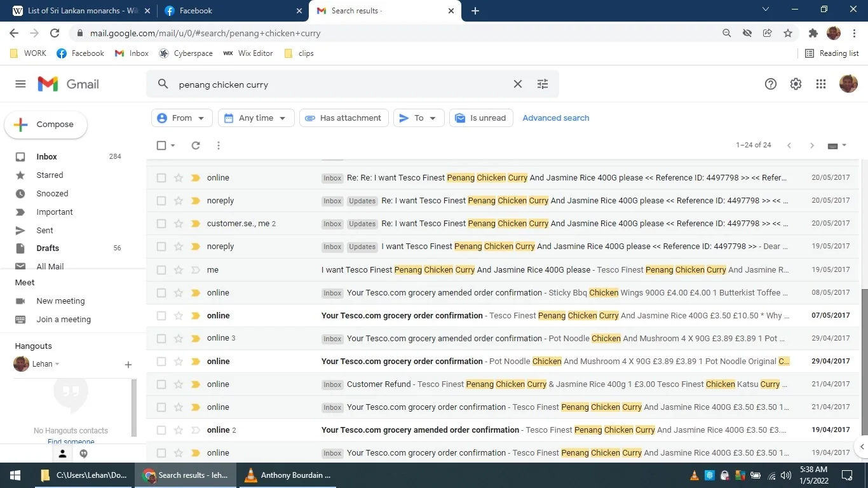Viewport: 868px width, 488px height.
Task: Start a new Hangouts conversation with plus icon
Action: pyautogui.click(x=128, y=365)
